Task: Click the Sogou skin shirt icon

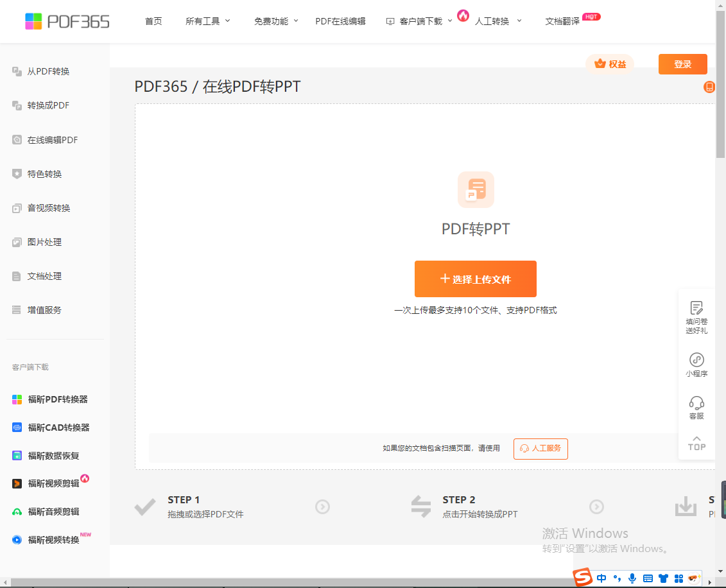Action: [x=664, y=578]
